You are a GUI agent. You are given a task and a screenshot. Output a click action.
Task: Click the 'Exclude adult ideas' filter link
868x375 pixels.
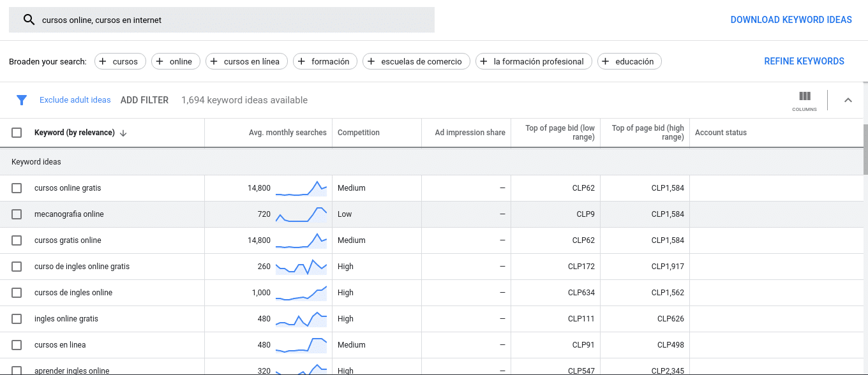(75, 100)
